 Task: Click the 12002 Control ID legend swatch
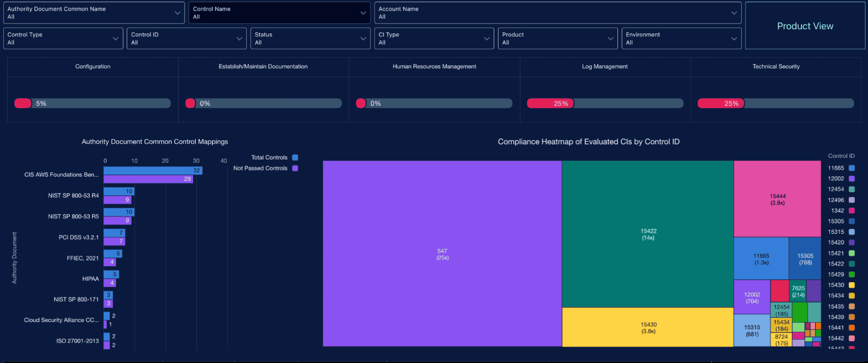[x=852, y=179]
